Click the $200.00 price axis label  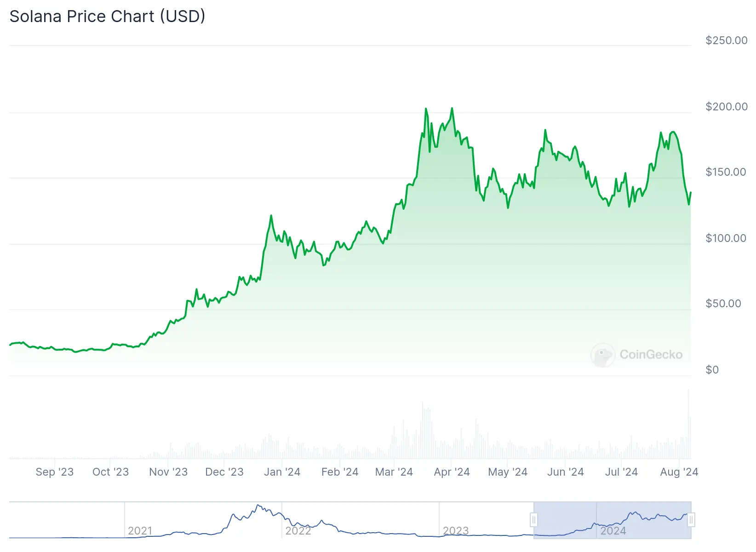[x=726, y=107]
